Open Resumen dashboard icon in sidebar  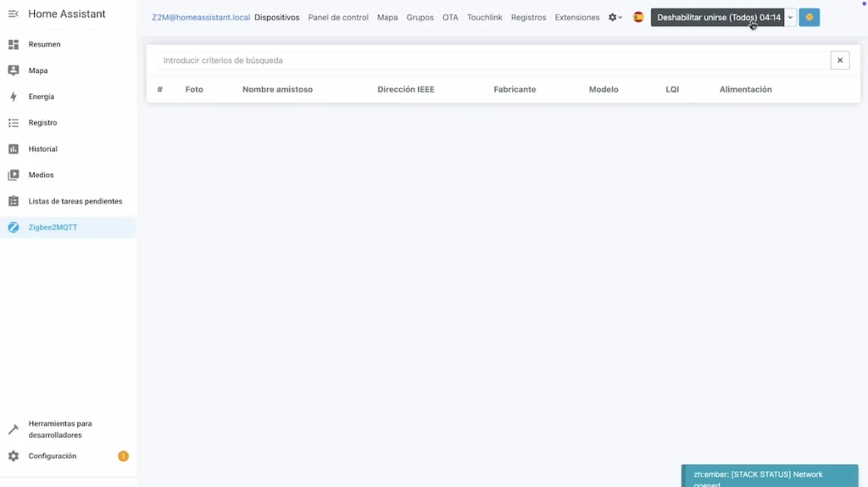[14, 44]
